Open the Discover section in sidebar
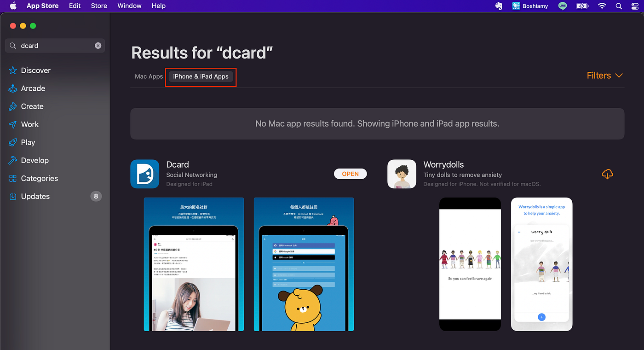This screenshot has width=644, height=350. pyautogui.click(x=35, y=70)
